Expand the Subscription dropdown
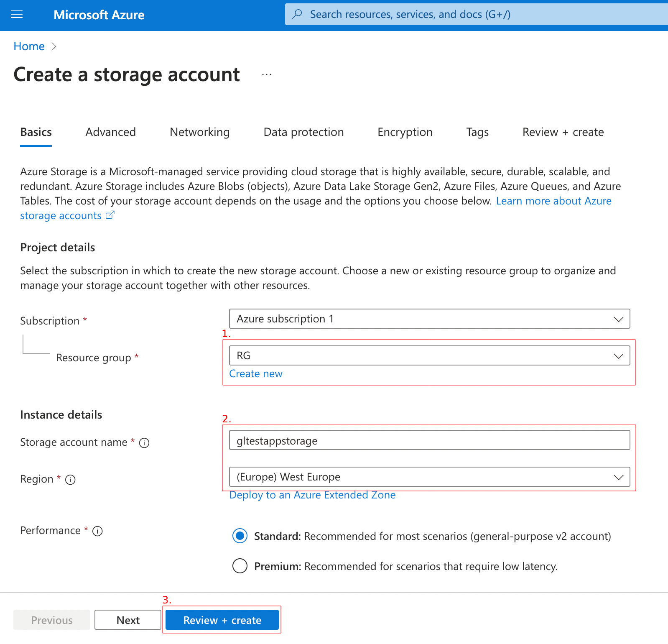The image size is (668, 644). pyautogui.click(x=429, y=319)
